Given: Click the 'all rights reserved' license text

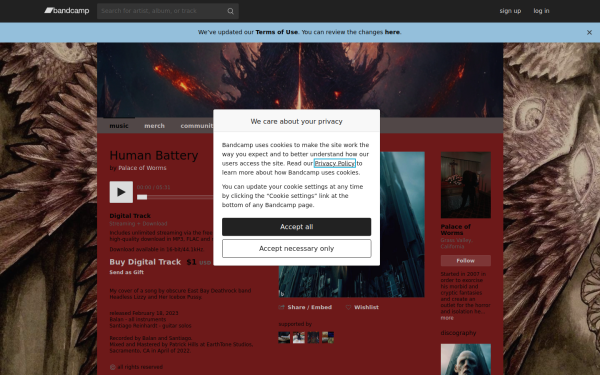Looking at the screenshot, I should [140, 367].
